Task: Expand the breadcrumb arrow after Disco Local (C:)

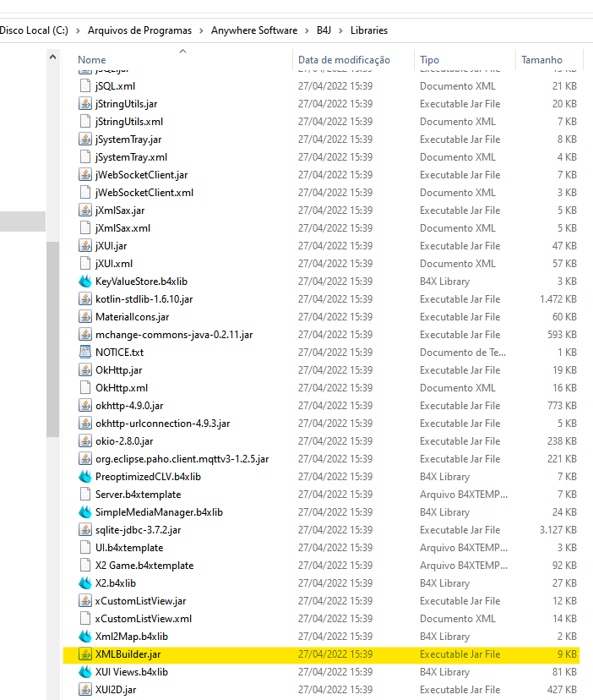Action: tap(78, 30)
